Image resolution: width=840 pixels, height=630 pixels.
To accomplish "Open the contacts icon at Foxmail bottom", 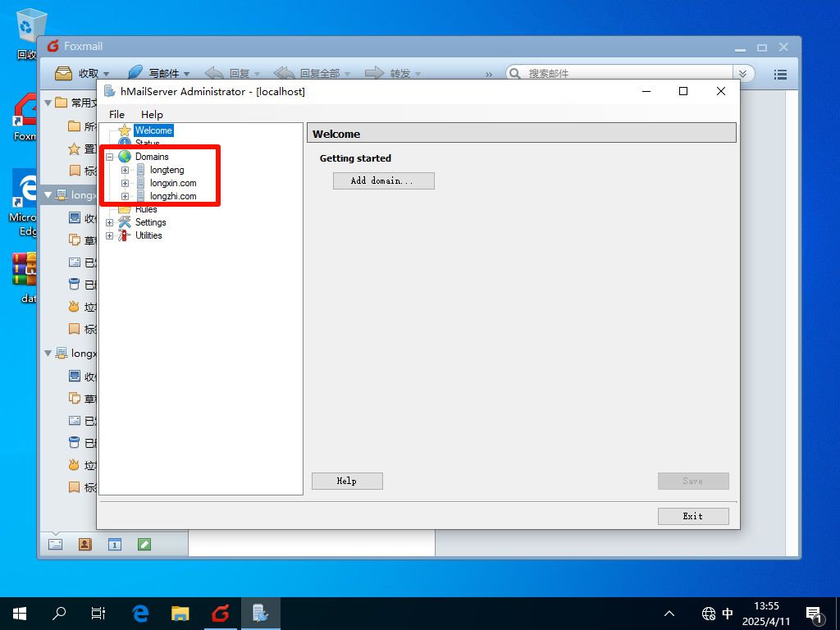I will (84, 545).
